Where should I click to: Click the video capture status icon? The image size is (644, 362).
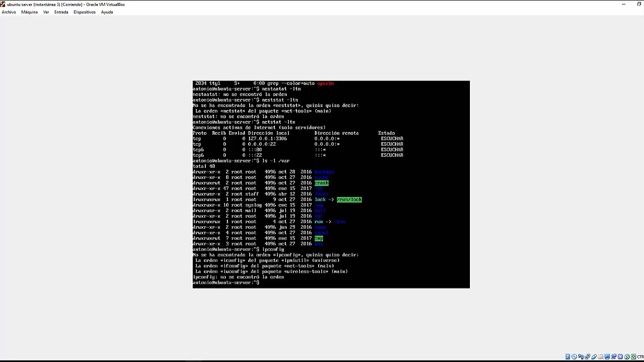(x=613, y=356)
